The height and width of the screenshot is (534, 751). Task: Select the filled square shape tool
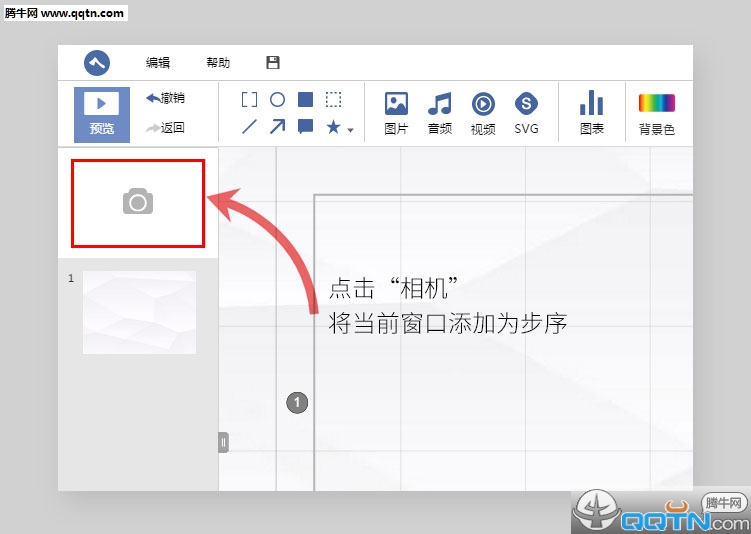tap(306, 100)
